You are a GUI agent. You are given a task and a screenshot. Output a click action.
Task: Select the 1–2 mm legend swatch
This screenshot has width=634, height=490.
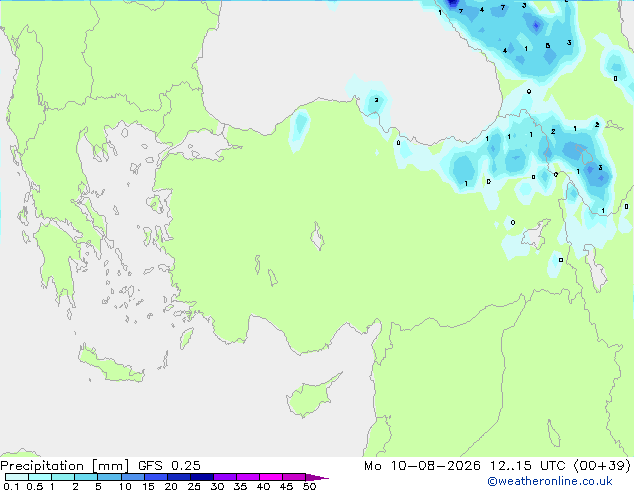tap(63, 477)
